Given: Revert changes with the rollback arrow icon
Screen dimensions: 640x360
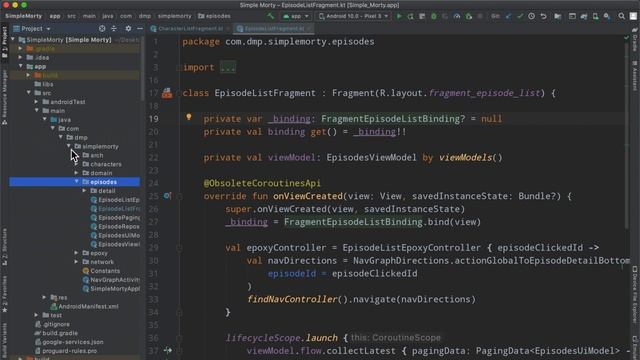Looking at the screenshot, I should (543, 16).
